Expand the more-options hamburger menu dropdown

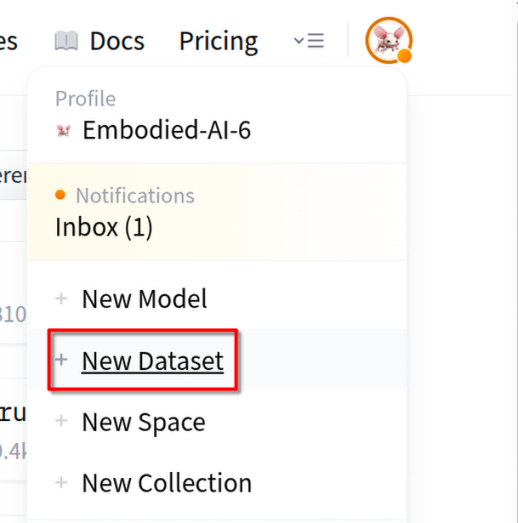point(309,41)
